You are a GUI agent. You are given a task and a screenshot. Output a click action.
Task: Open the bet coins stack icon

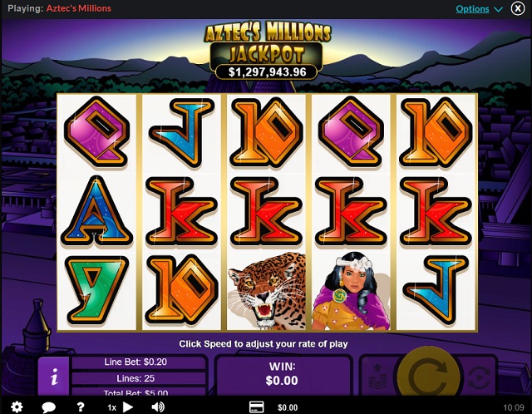point(378,377)
